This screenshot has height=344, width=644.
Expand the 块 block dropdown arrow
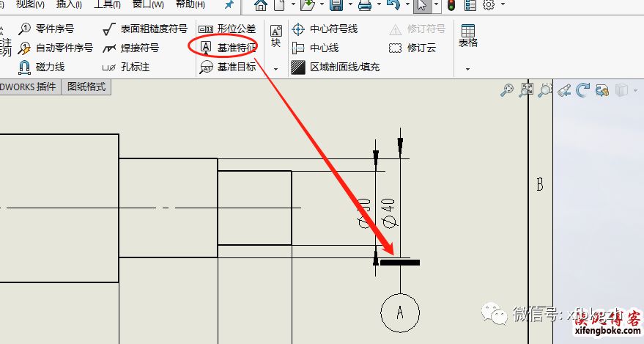(276, 69)
